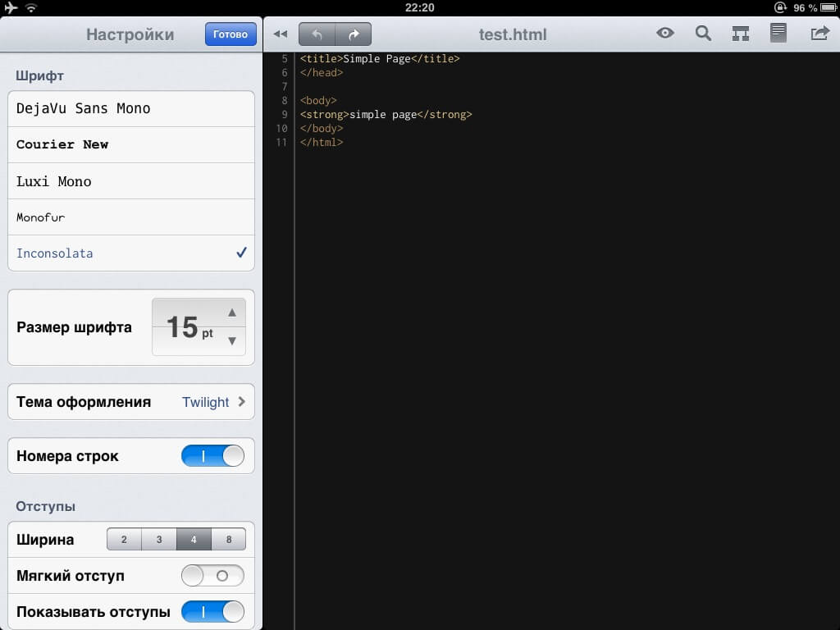This screenshot has height=630, width=840.
Task: Toggle Номера строк line numbers switch
Action: coord(212,456)
